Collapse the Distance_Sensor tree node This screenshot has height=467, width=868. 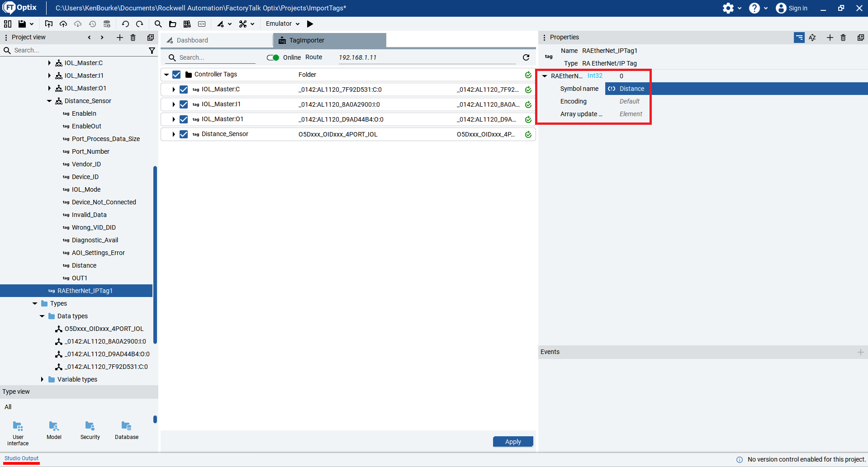tap(49, 101)
